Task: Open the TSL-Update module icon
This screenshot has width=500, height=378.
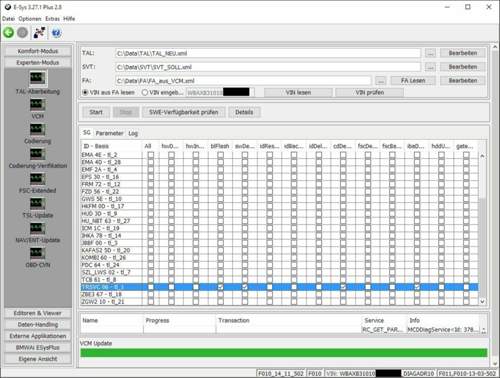Action: 37,203
